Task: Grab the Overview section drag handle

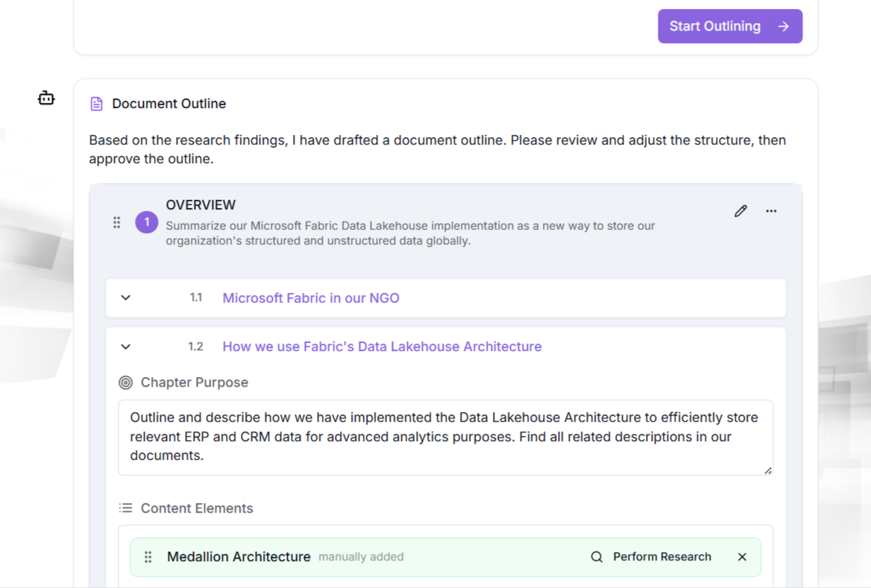Action: [116, 222]
